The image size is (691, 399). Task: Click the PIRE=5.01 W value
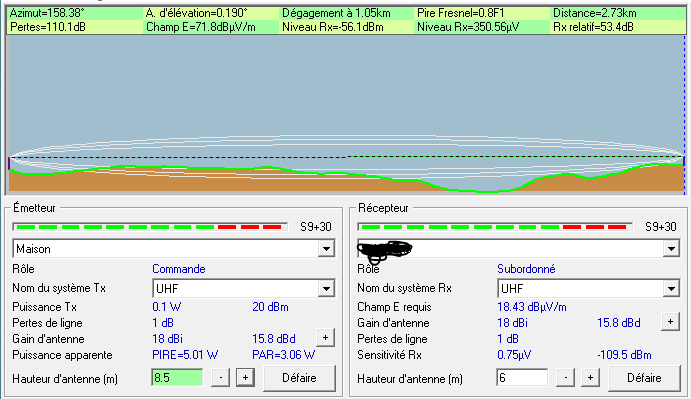tap(185, 355)
